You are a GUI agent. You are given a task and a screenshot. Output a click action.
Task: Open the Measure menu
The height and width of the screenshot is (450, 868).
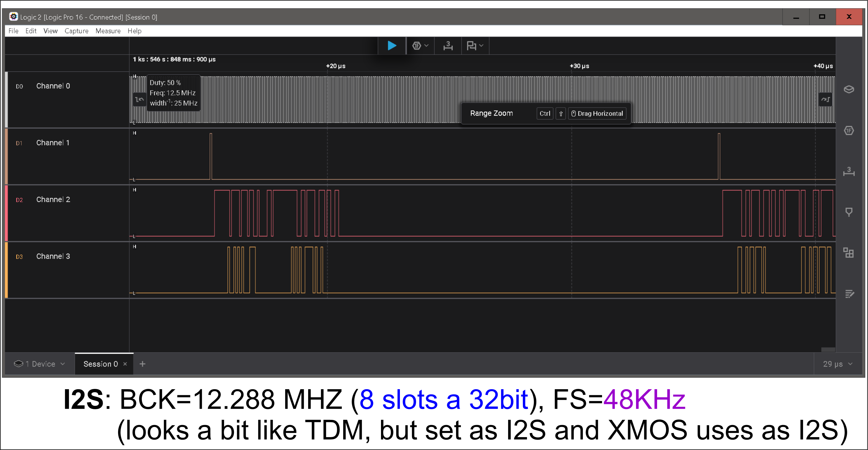point(108,31)
